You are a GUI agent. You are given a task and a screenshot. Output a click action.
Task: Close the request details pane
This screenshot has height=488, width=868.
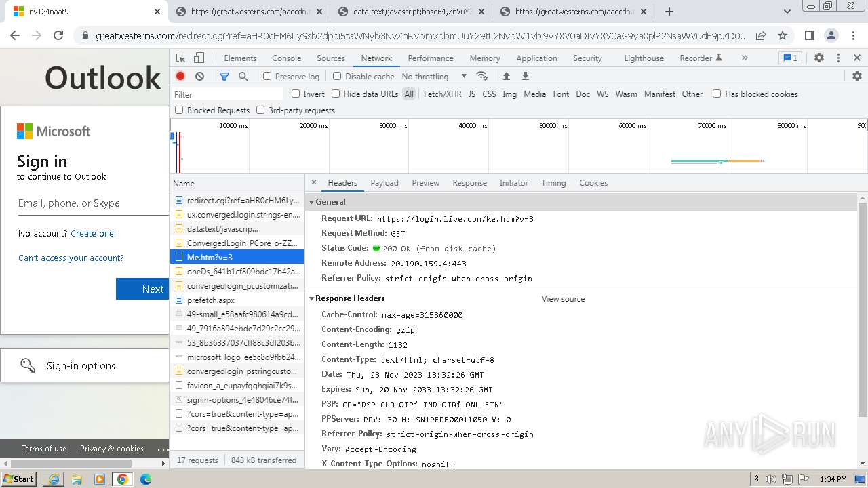314,183
